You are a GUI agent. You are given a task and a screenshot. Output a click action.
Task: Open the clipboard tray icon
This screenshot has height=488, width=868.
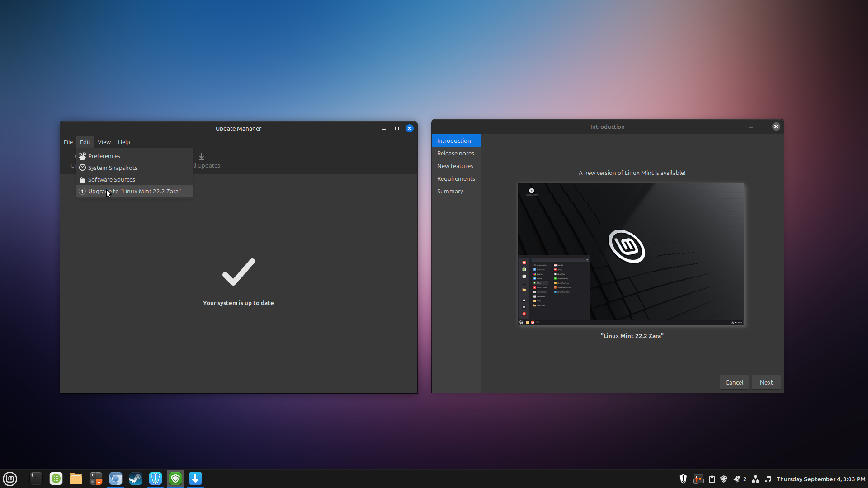pyautogui.click(x=712, y=479)
